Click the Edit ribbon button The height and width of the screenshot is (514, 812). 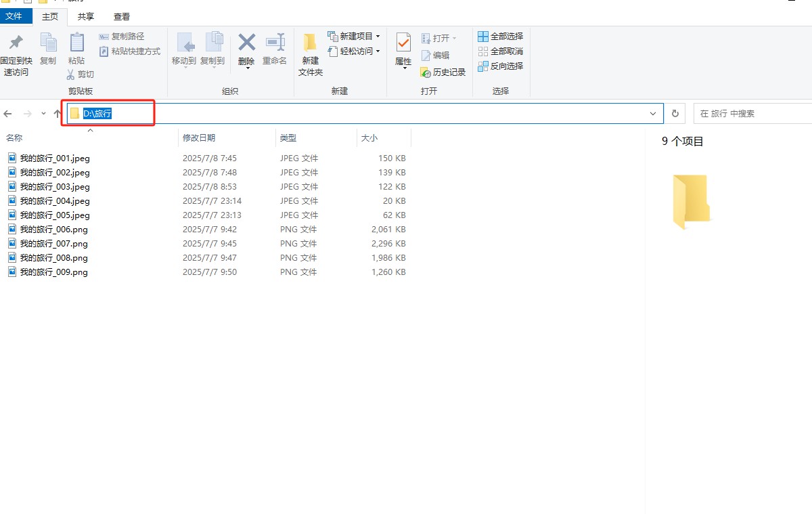tap(435, 56)
